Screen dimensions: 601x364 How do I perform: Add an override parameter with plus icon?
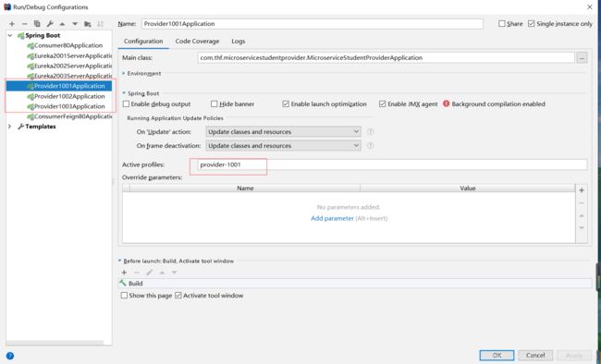point(582,190)
